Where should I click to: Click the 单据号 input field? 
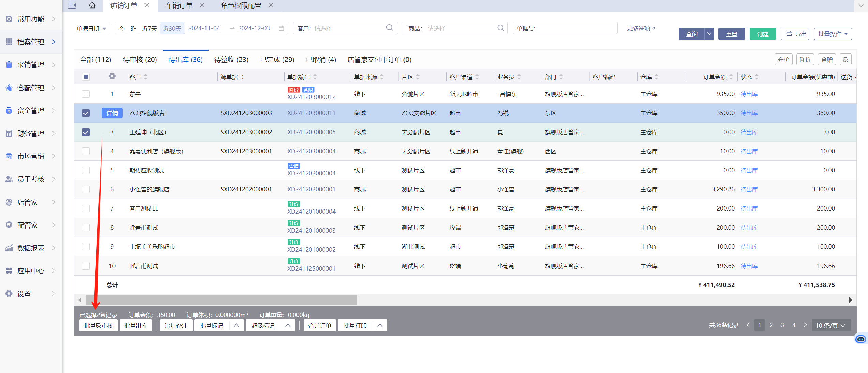pyautogui.click(x=575, y=28)
